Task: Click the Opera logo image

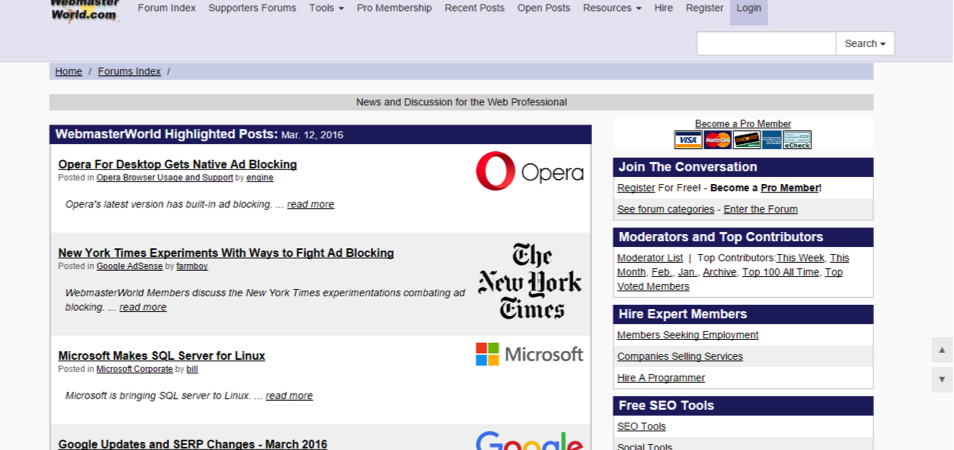Action: tap(529, 171)
